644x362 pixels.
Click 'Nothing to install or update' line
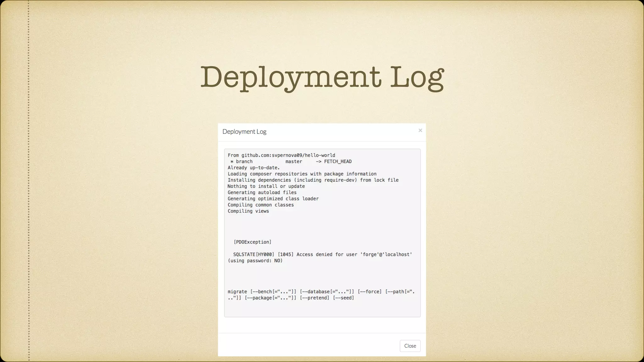[266, 186]
